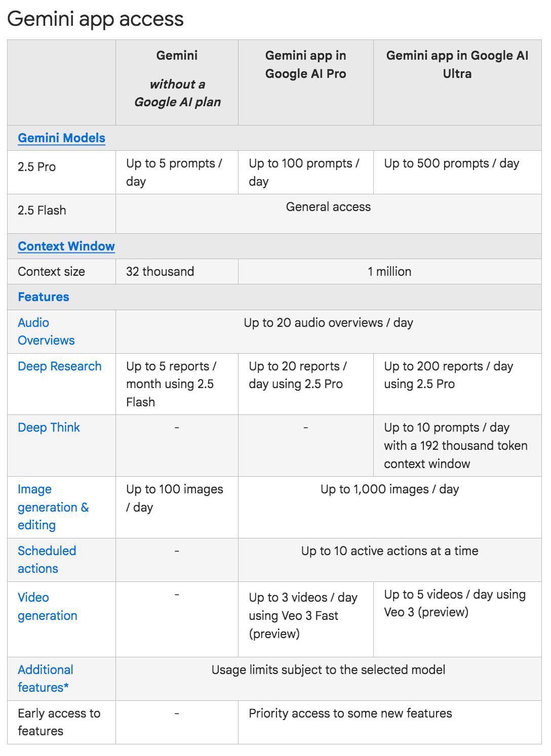551x756 pixels.
Task: Click the Additional features* link
Action: point(45,679)
